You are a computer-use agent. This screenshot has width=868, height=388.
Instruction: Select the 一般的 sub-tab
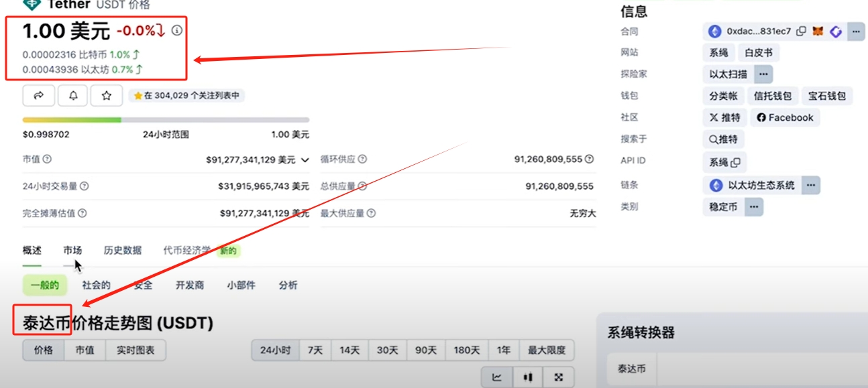pyautogui.click(x=45, y=285)
